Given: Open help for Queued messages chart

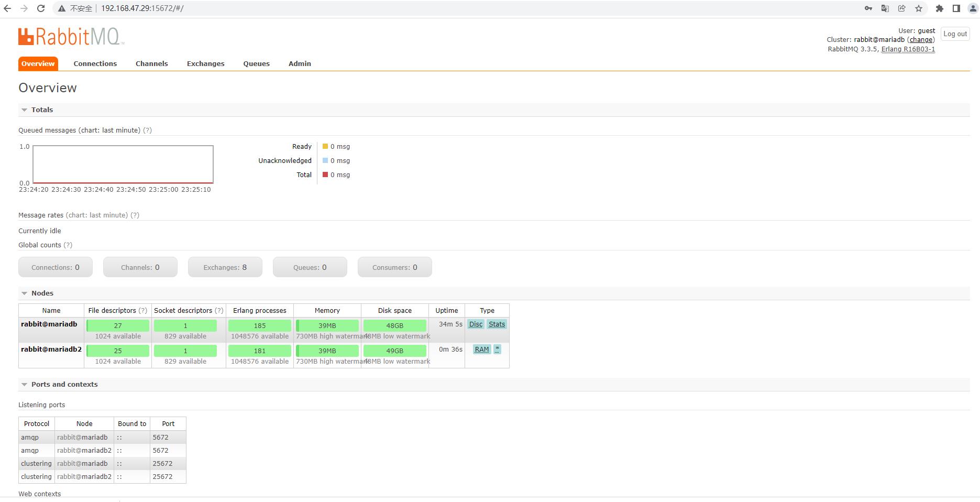Looking at the screenshot, I should pyautogui.click(x=148, y=130).
